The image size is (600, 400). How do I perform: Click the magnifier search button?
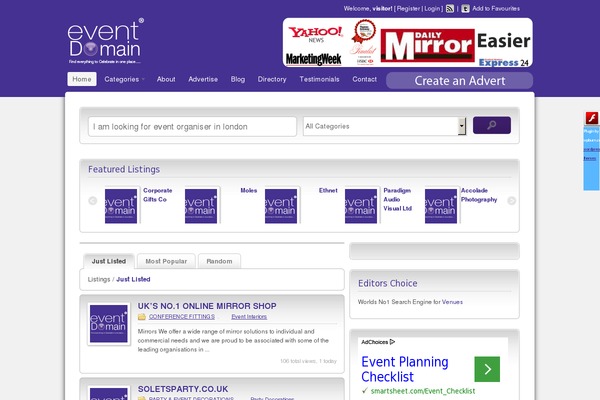coord(492,125)
